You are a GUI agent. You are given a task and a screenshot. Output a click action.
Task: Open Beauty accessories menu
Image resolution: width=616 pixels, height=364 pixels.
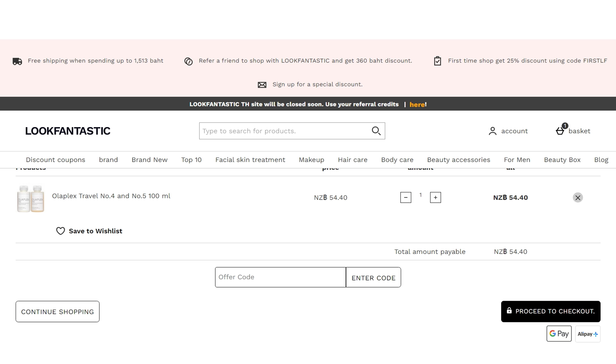458,160
